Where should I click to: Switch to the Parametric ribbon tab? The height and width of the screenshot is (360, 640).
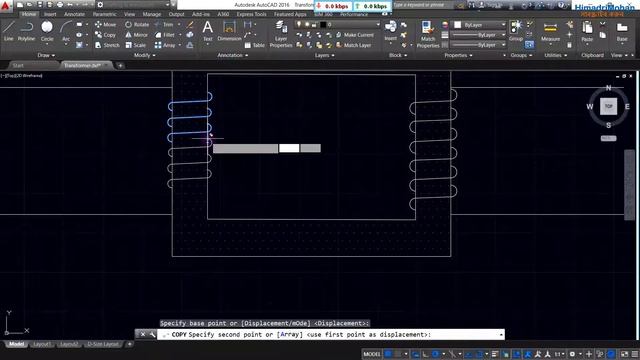click(x=104, y=14)
